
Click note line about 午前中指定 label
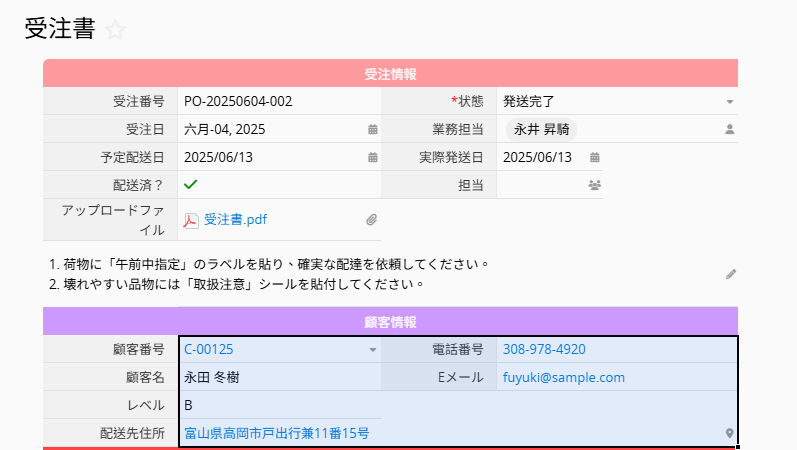pos(269,264)
